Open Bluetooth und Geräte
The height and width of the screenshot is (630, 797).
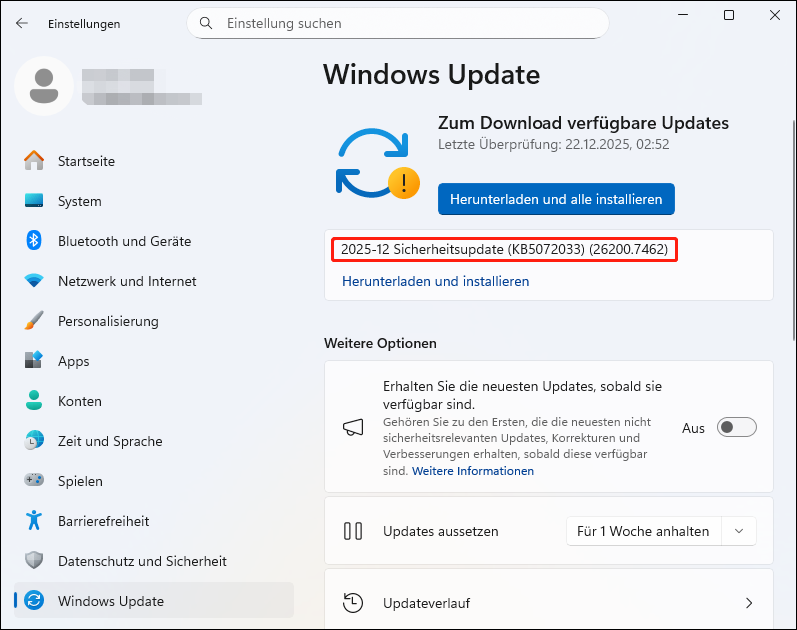click(154, 241)
